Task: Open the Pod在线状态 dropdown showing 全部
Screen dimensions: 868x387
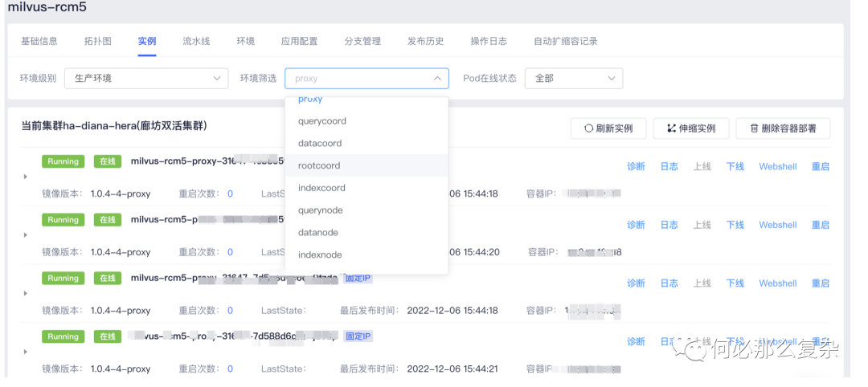Action: click(x=574, y=79)
